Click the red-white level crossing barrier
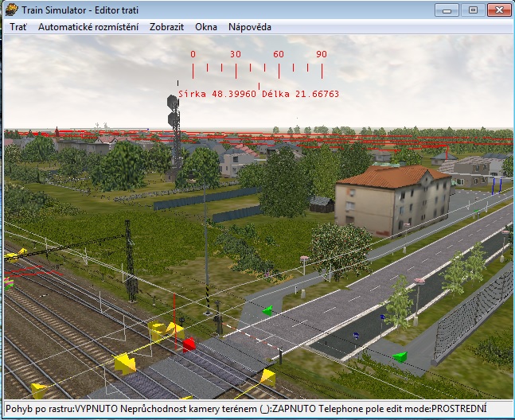This screenshot has width=515, height=420. pyautogui.click(x=252, y=336)
